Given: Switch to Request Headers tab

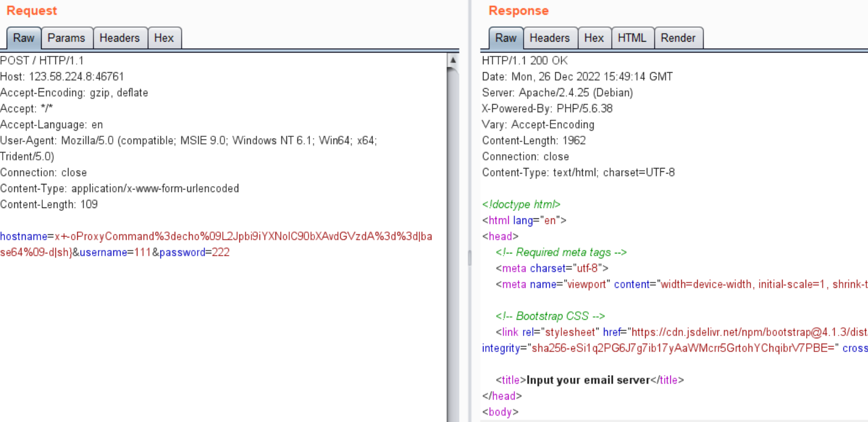Looking at the screenshot, I should click(x=119, y=38).
